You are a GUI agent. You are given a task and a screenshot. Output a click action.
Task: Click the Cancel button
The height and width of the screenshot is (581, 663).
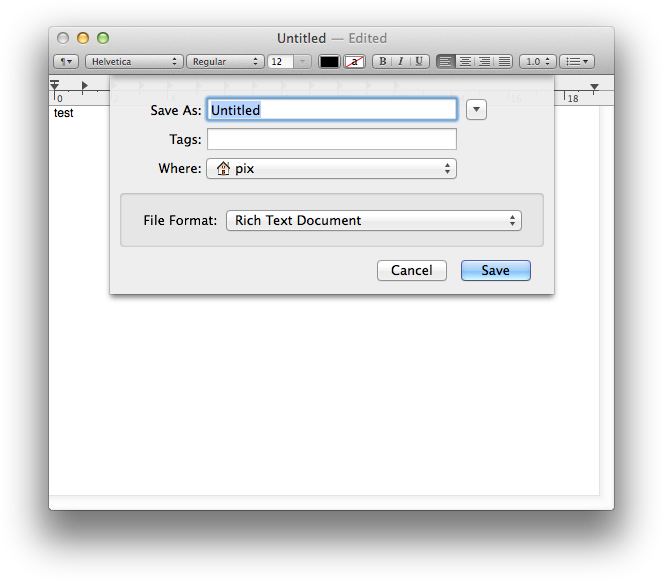coord(412,271)
